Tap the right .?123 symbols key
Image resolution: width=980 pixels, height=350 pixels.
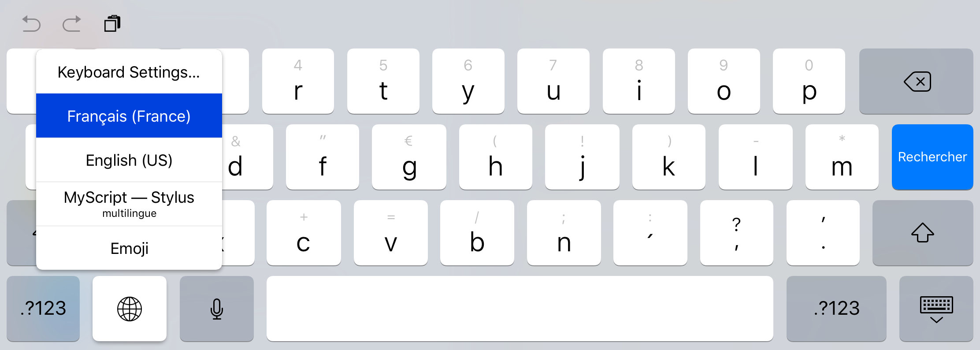836,309
